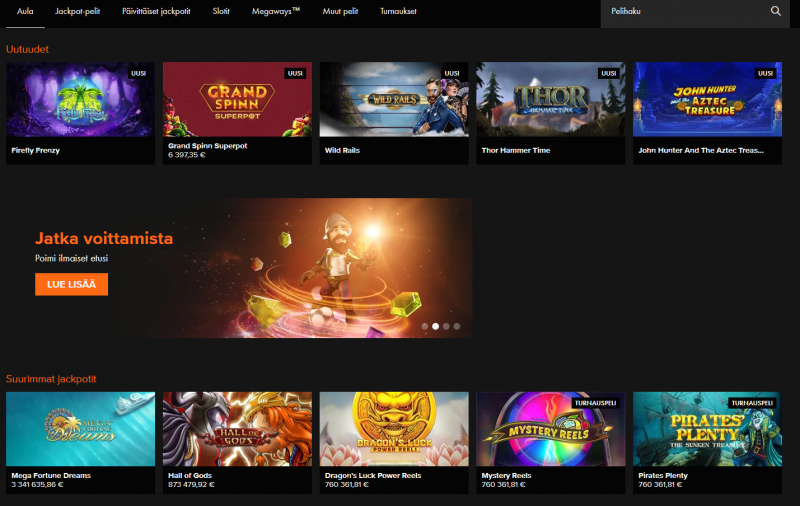The width and height of the screenshot is (800, 506).
Task: Click UUSI badge on Firefly Frenzy
Action: (138, 73)
